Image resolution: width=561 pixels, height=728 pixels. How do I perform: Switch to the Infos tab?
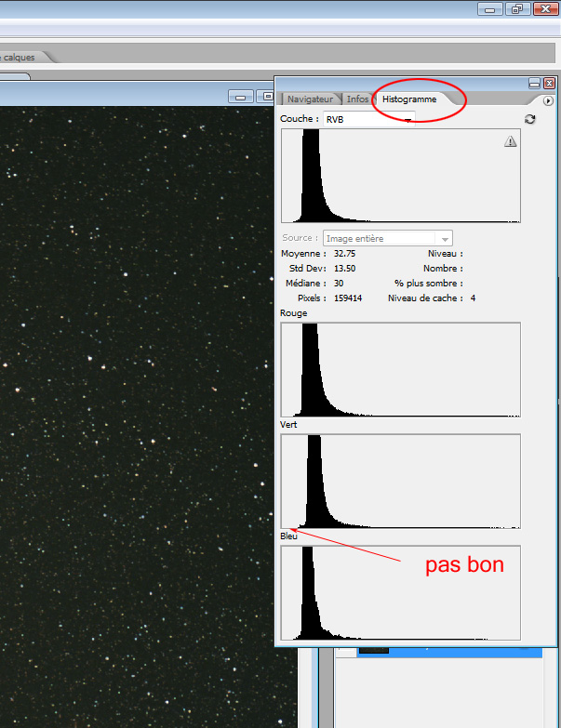(357, 99)
